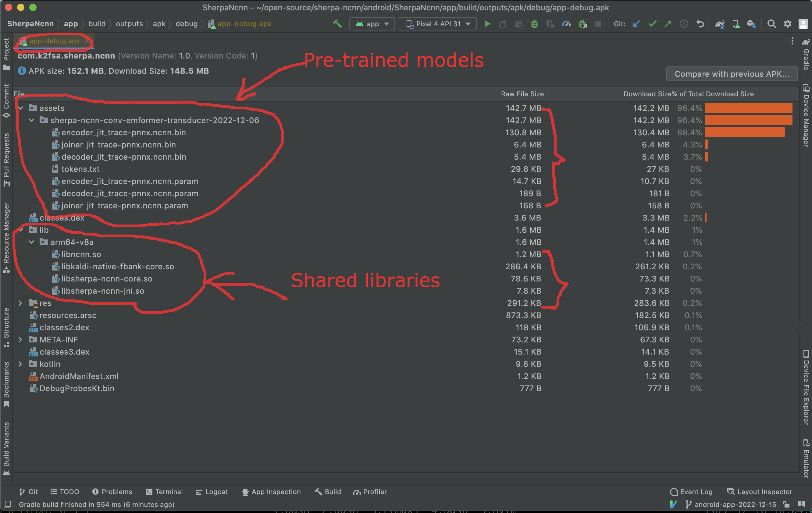Select the libncnn.so file row
The width and height of the screenshot is (812, 513).
pyautogui.click(x=81, y=254)
